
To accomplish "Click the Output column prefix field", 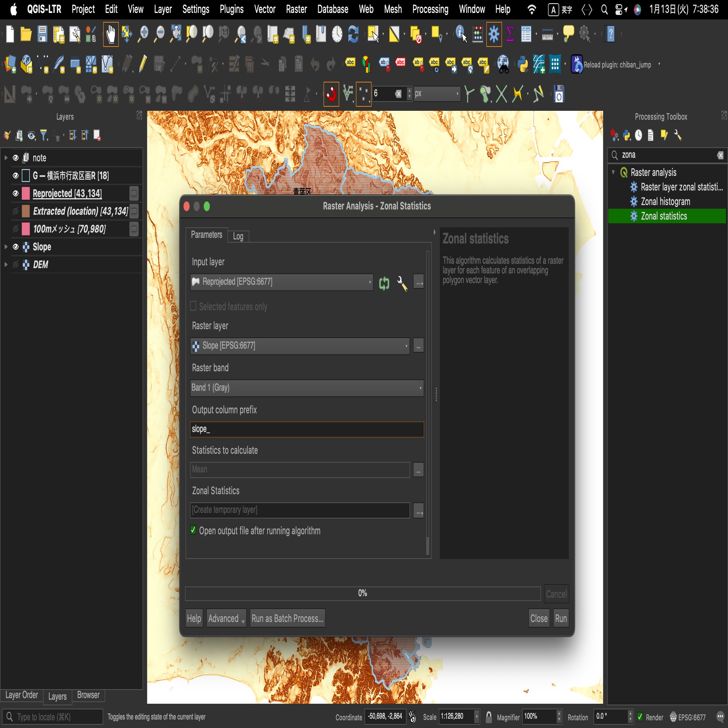I will coord(307,429).
